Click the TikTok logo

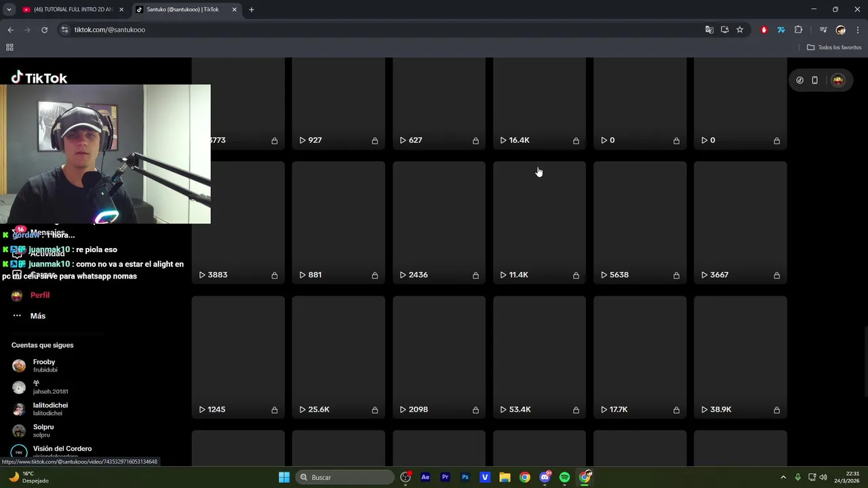tap(39, 78)
